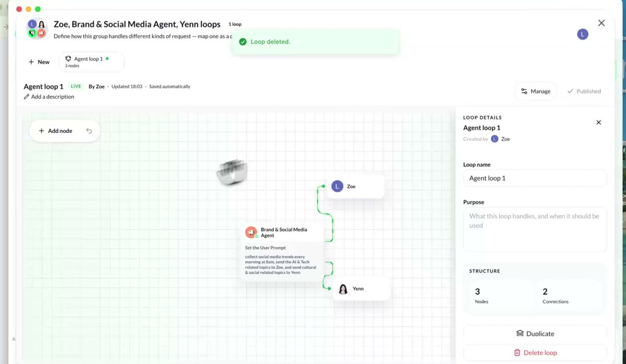Click the Loop deleted notification text
Viewport: 626px width, 364px height.
pyautogui.click(x=270, y=42)
